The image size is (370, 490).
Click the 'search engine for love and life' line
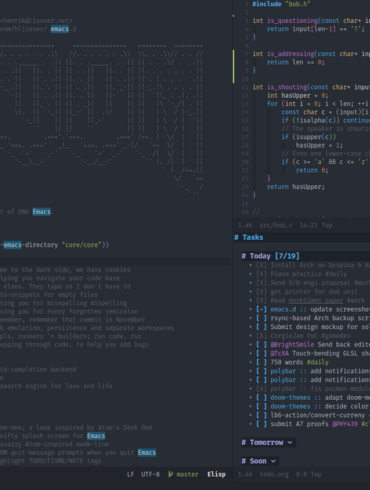pos(56,386)
